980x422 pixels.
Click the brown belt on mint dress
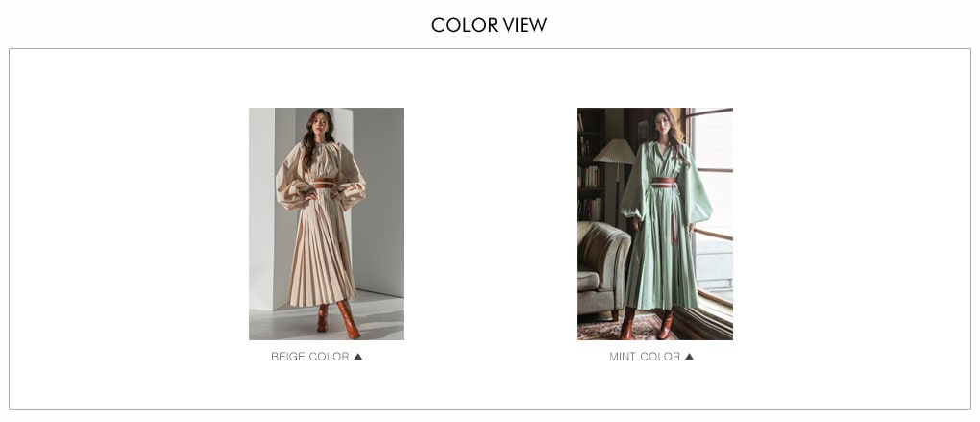(x=664, y=182)
